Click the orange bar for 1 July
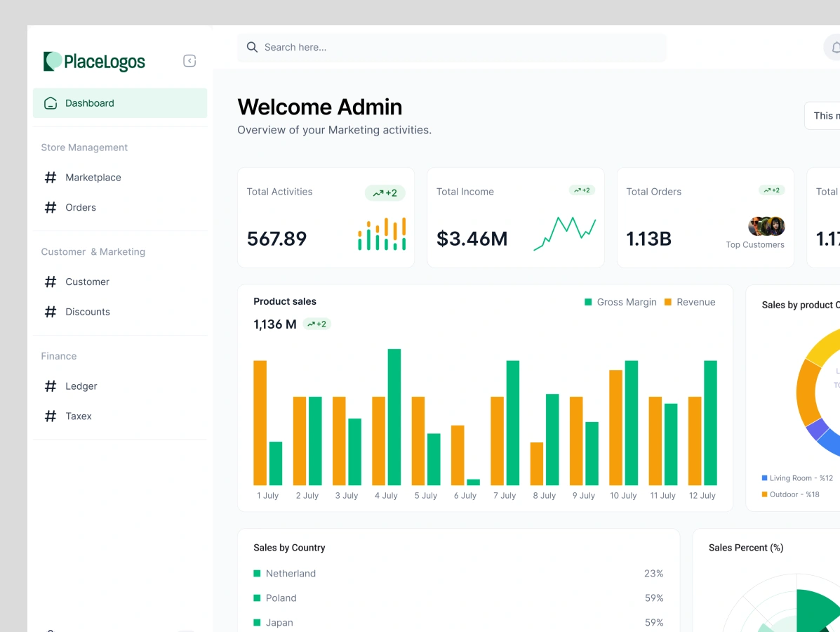This screenshot has height=632, width=840. click(x=260, y=423)
